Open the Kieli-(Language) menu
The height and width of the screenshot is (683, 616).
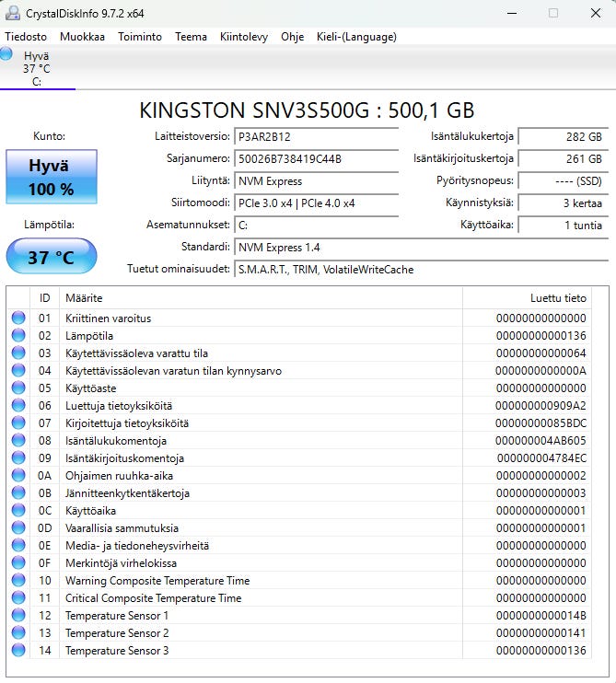point(356,37)
